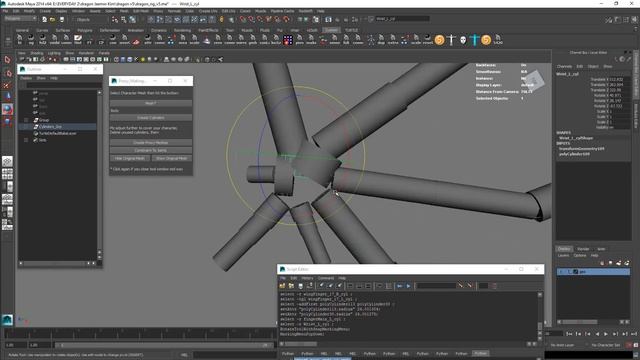The image size is (640, 360).
Task: Click the Maya logo icon in the lower-left corner
Action: [x=7, y=320]
